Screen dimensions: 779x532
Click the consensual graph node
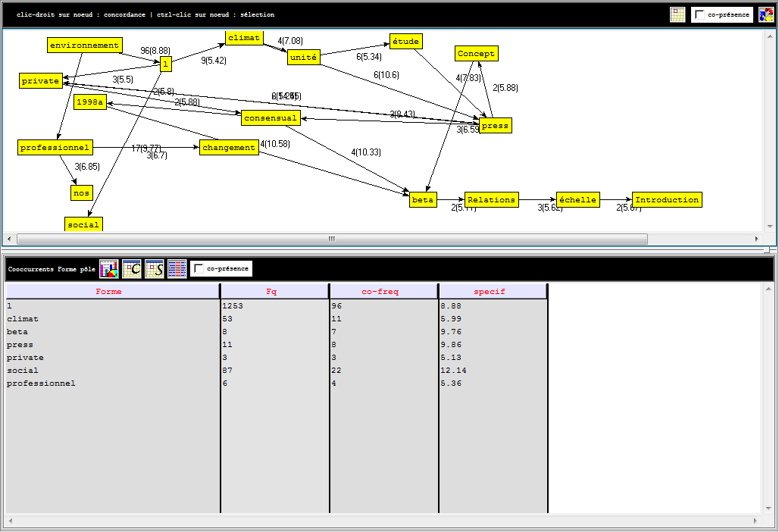pos(271,117)
